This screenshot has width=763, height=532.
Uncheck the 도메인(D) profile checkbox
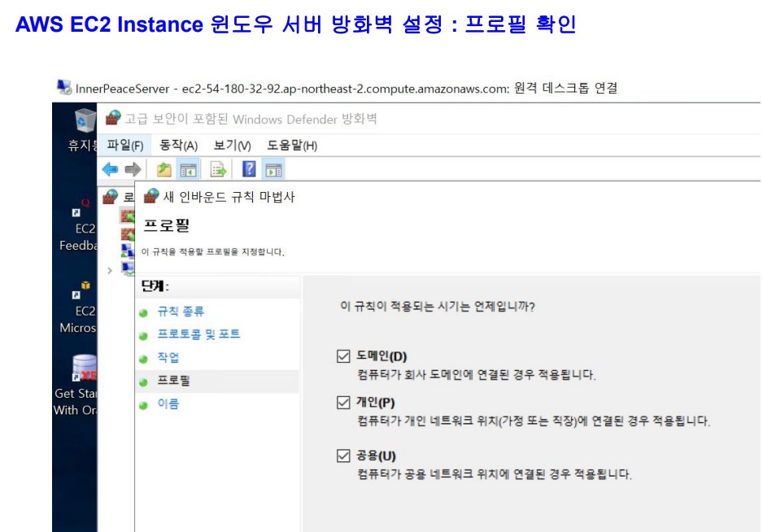(343, 355)
